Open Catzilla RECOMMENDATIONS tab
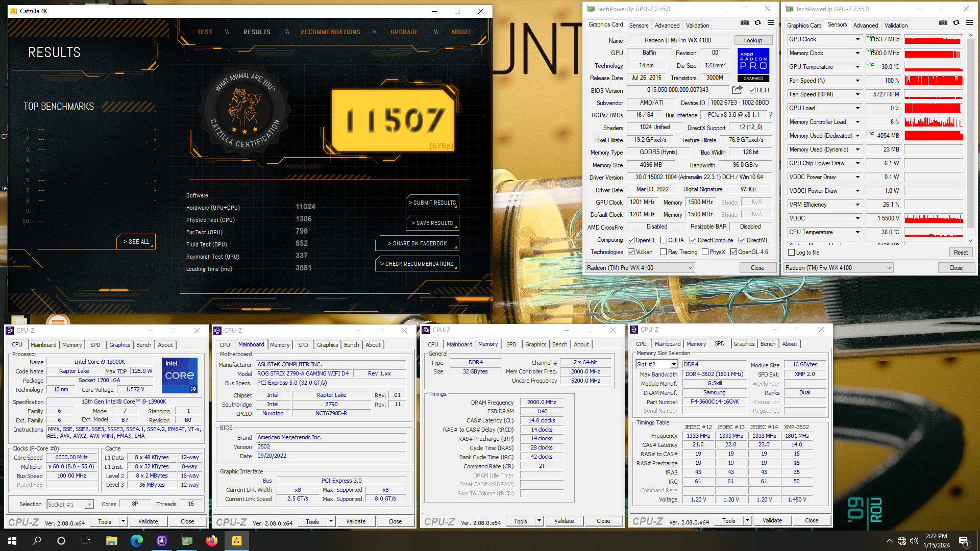The height and width of the screenshot is (551, 980). pyautogui.click(x=330, y=32)
